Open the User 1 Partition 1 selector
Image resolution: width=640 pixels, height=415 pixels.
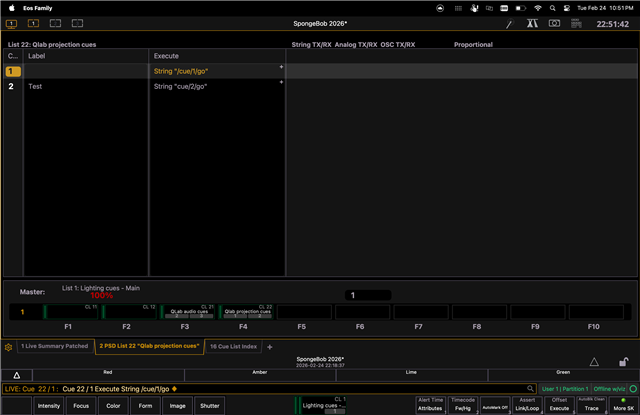(x=560, y=388)
